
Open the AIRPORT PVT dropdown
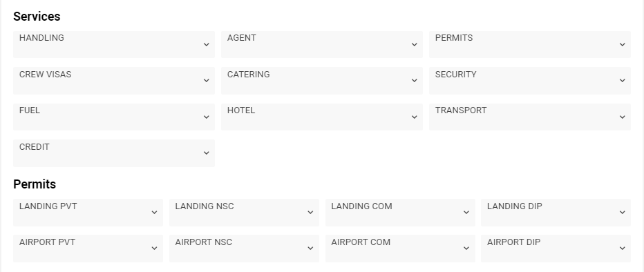(88, 249)
